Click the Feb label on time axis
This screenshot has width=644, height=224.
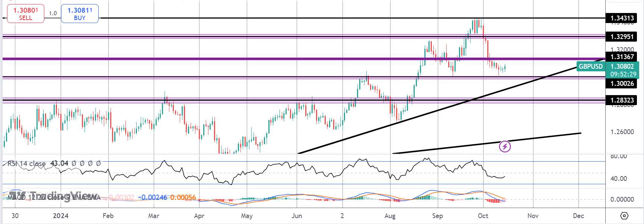coord(108,216)
